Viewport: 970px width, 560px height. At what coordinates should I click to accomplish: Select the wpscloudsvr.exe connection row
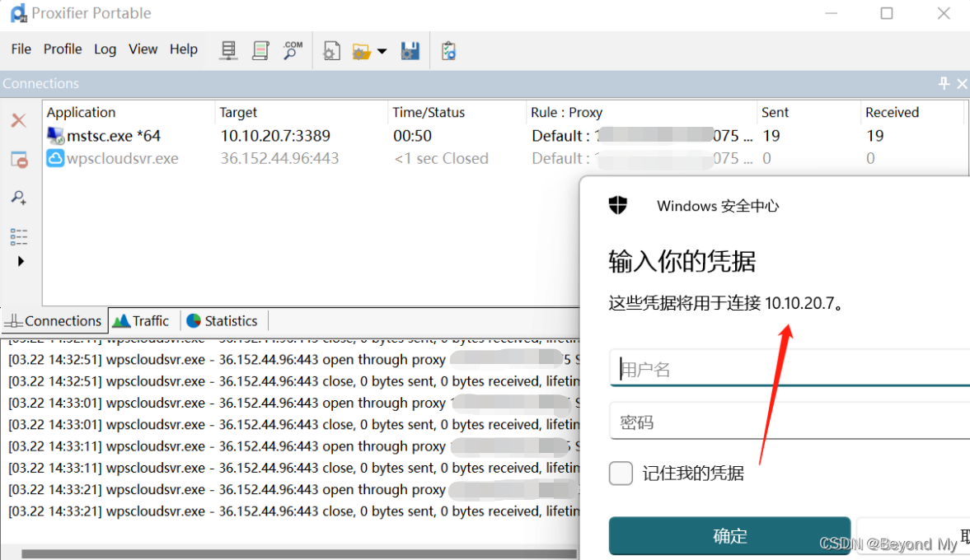[504, 158]
